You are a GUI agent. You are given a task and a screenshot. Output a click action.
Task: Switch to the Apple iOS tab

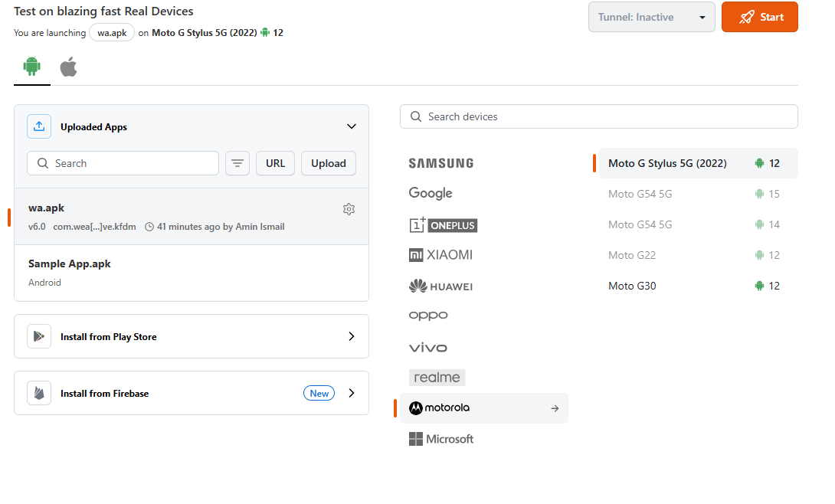click(x=69, y=67)
